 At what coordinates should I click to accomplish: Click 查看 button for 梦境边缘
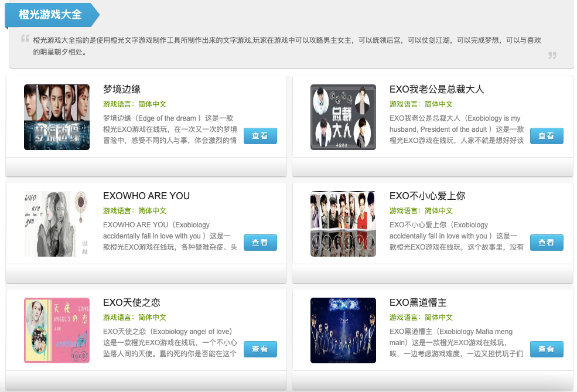[260, 136]
